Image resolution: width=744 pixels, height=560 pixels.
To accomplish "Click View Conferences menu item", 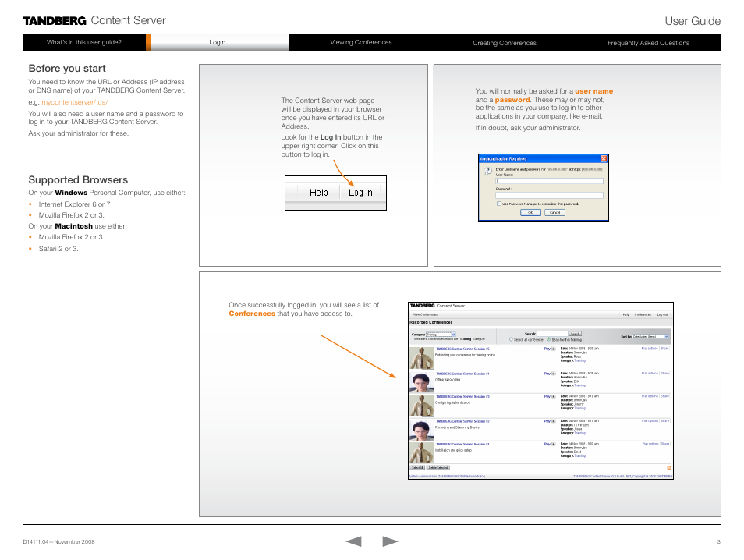I will tap(425, 314).
